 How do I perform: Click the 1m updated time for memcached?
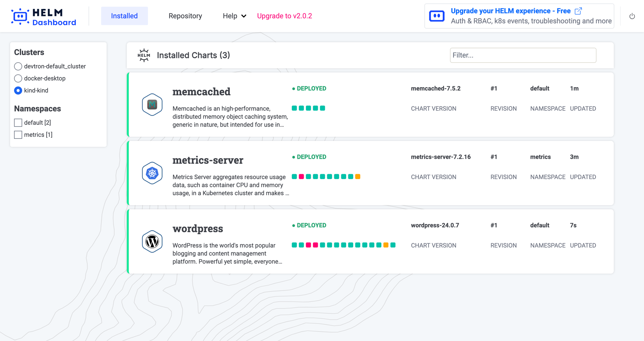pyautogui.click(x=574, y=89)
